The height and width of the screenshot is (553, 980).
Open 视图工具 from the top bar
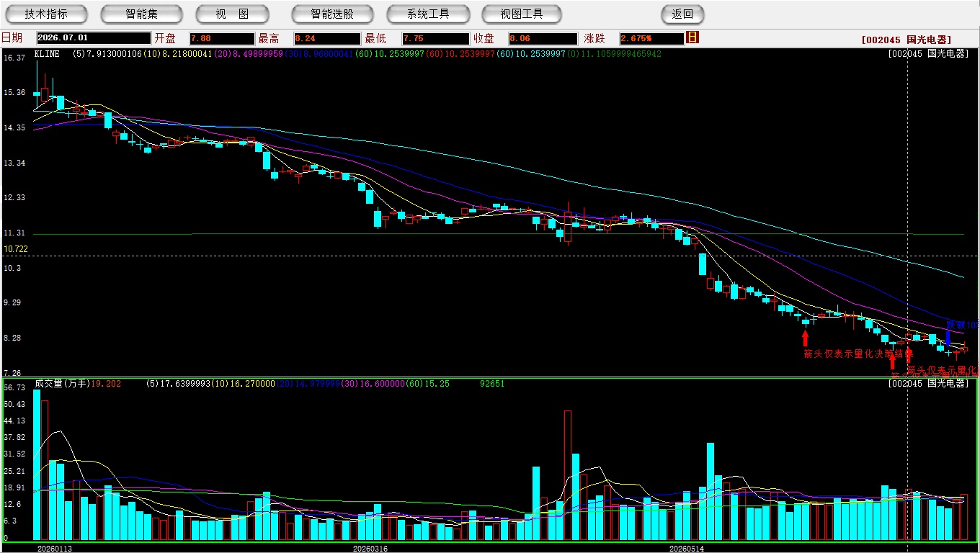click(522, 14)
